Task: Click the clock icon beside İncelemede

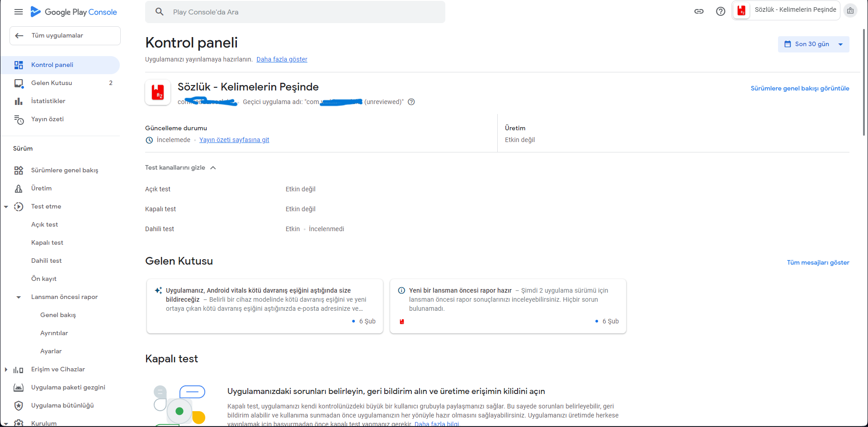Action: 149,140
